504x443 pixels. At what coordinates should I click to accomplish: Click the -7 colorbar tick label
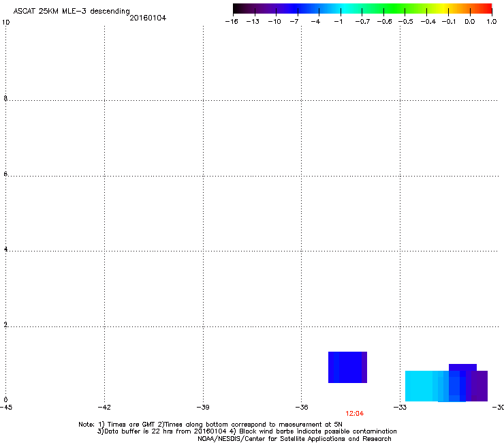[294, 22]
